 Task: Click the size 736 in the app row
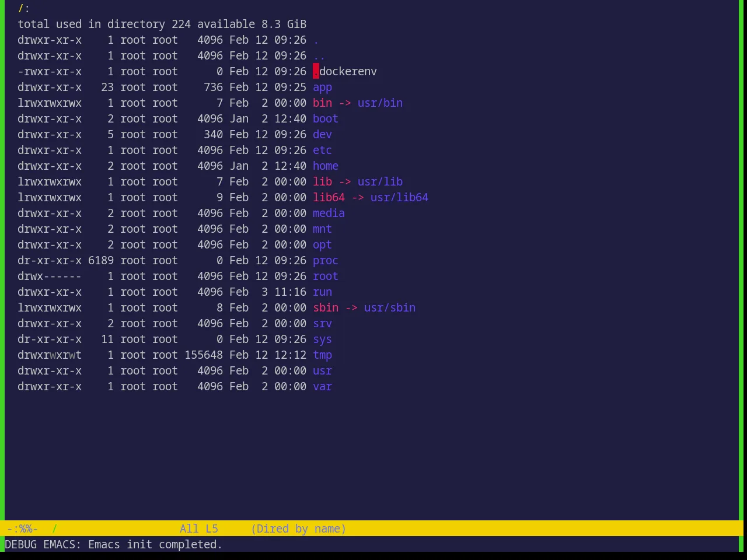213,87
